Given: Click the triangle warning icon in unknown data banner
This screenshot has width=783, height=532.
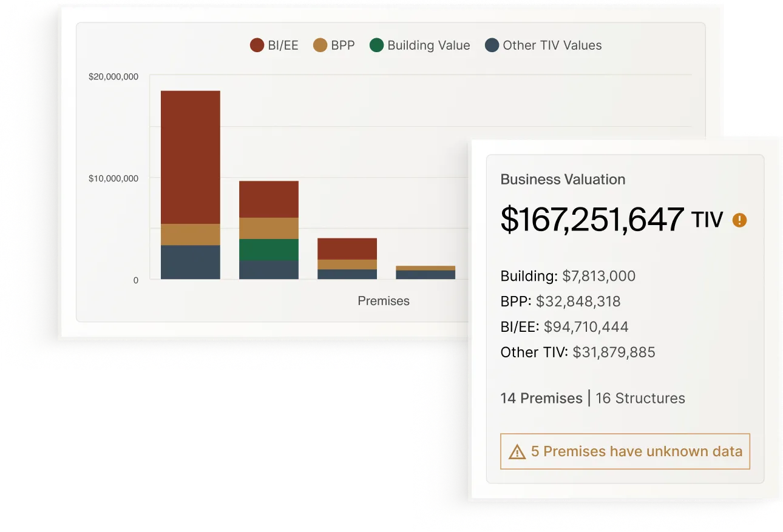Looking at the screenshot, I should (517, 452).
